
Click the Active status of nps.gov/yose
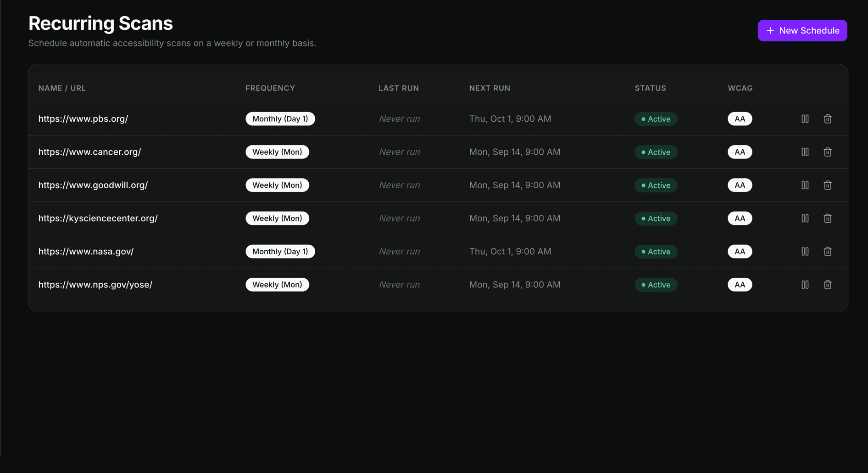[x=656, y=285]
